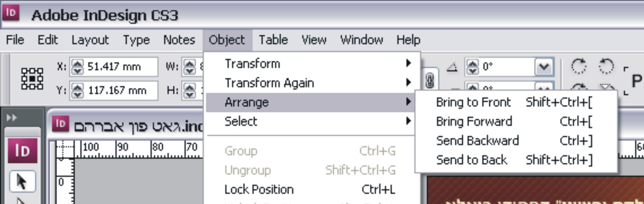
Task: Open the Window menu
Action: [361, 40]
